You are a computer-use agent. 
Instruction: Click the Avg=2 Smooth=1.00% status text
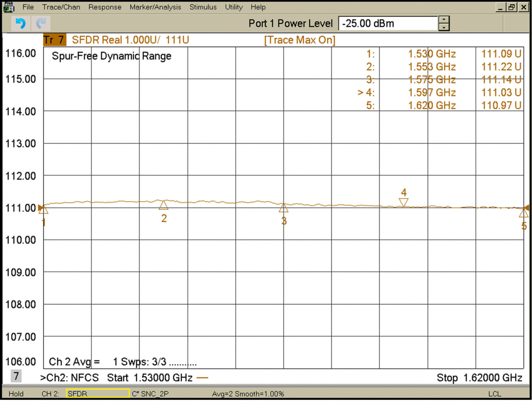[x=248, y=394]
